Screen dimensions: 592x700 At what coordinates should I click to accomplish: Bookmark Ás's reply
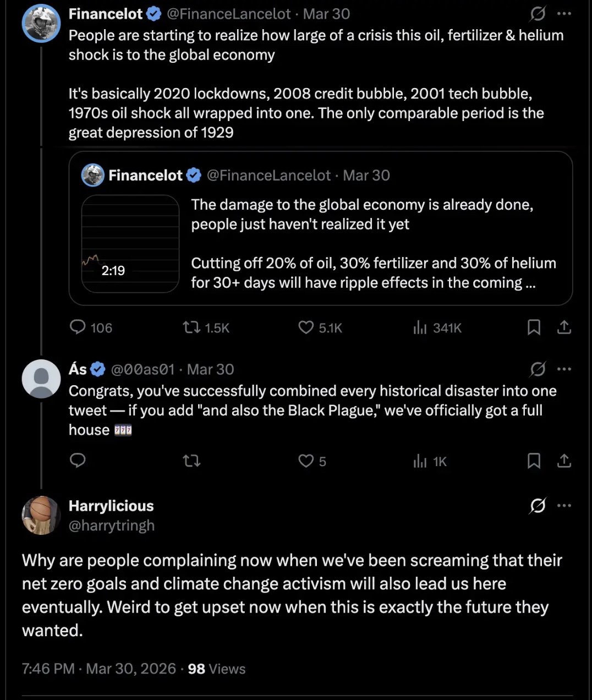[x=534, y=461]
